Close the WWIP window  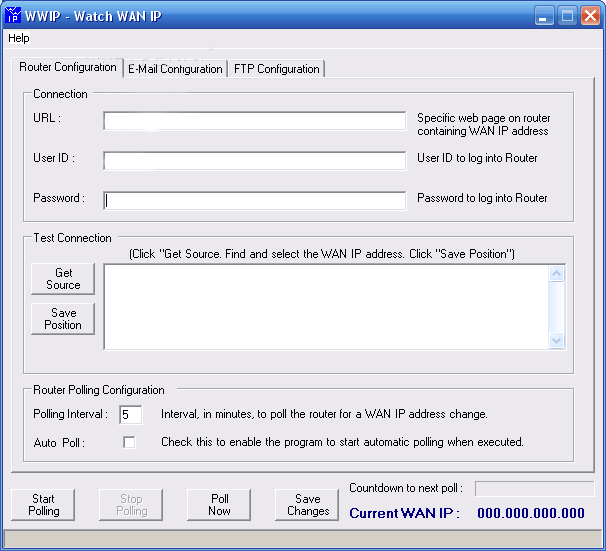click(590, 16)
